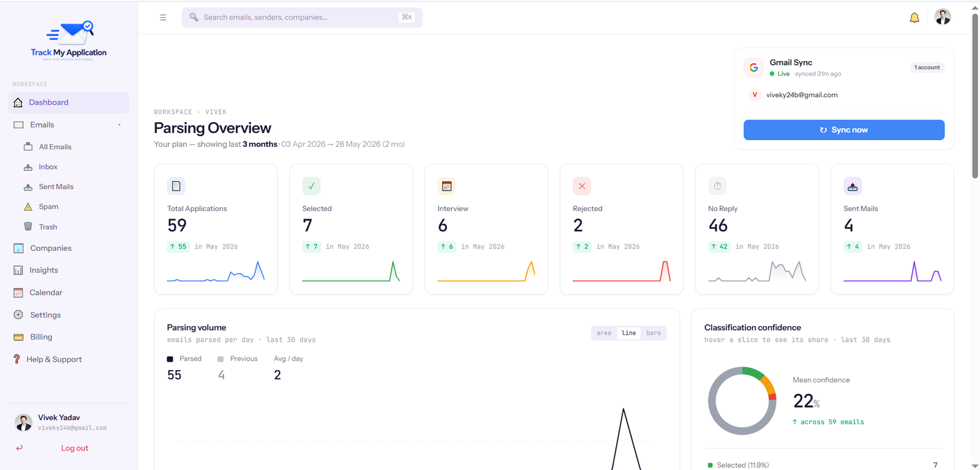
Task: Click the Help & Support question icon
Action: point(17,359)
